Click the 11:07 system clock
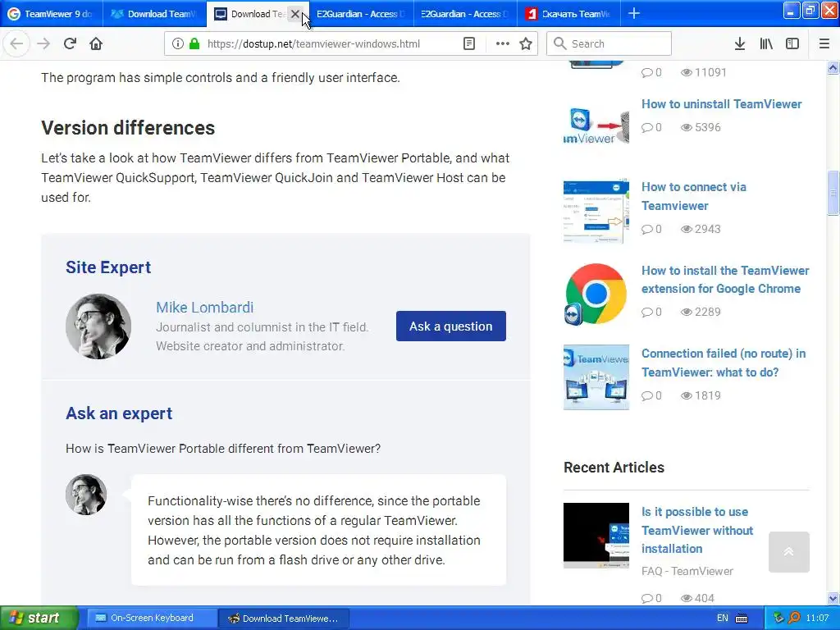The width and height of the screenshot is (840, 630). coord(818,619)
